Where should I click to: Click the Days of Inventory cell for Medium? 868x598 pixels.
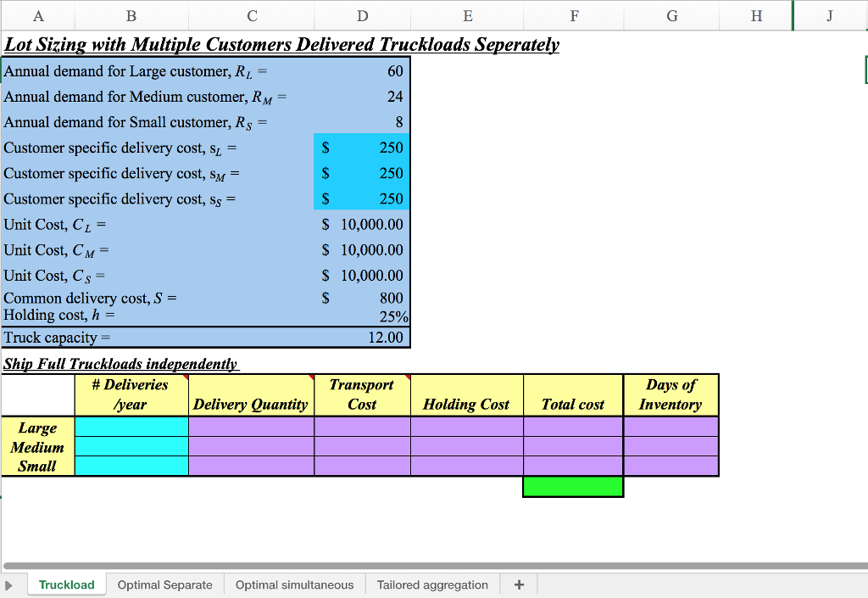tap(671, 446)
